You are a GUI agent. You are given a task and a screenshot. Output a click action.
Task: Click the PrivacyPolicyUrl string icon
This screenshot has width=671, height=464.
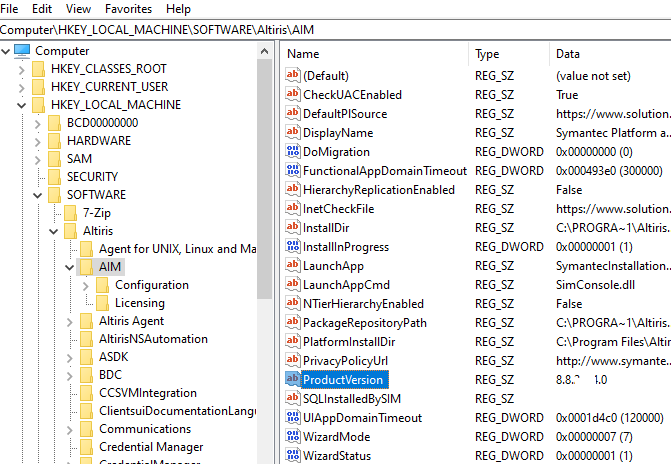coord(293,360)
